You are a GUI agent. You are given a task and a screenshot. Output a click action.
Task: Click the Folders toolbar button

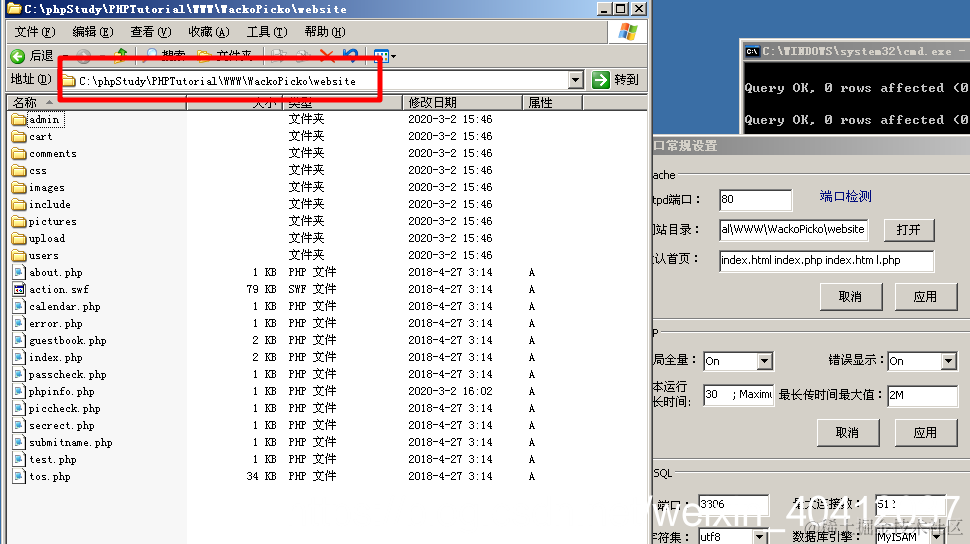[x=225, y=56]
